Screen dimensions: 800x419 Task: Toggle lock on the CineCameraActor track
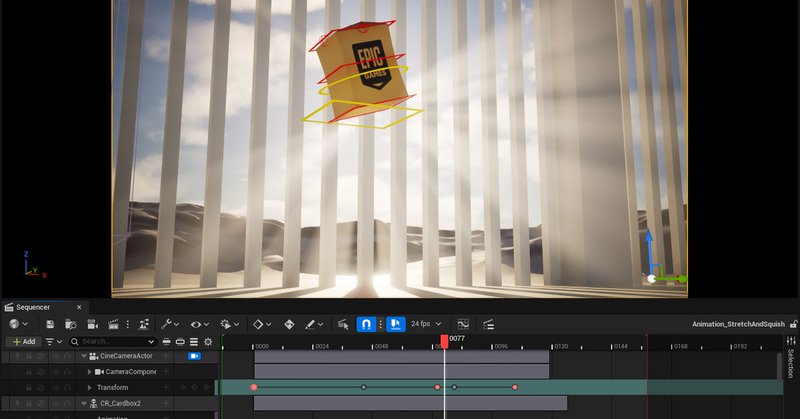[29, 356]
